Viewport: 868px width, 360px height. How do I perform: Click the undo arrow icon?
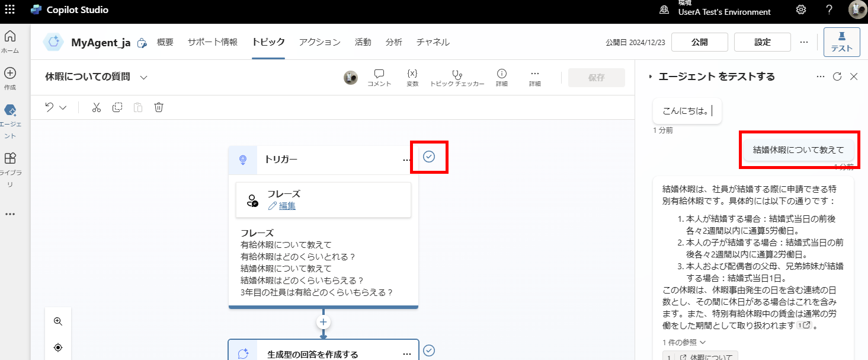coord(49,107)
